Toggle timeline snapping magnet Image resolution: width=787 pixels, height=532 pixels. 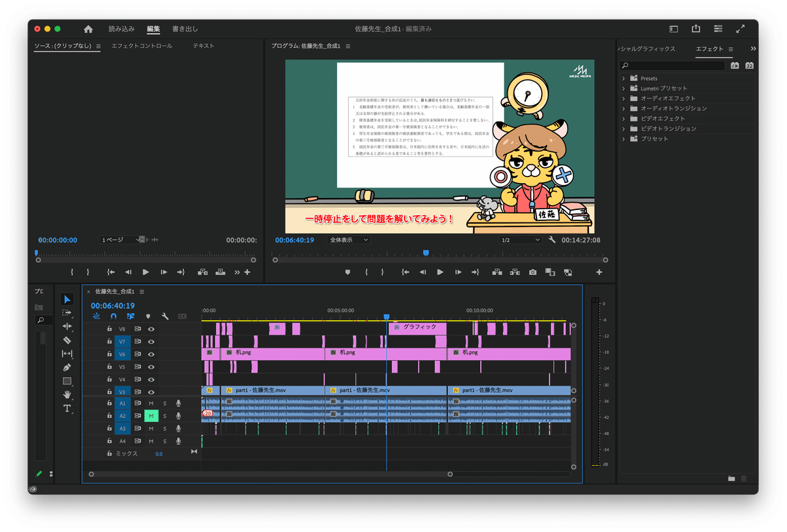(x=113, y=316)
